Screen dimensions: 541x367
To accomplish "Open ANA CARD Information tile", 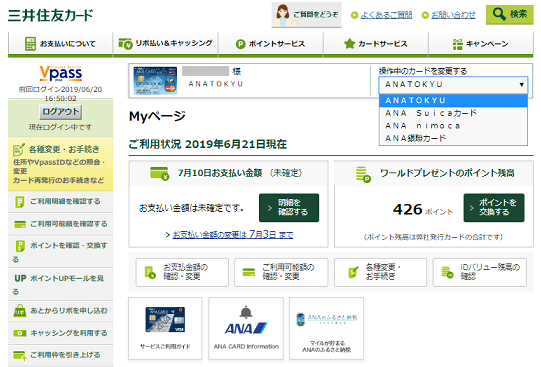I will (x=246, y=328).
